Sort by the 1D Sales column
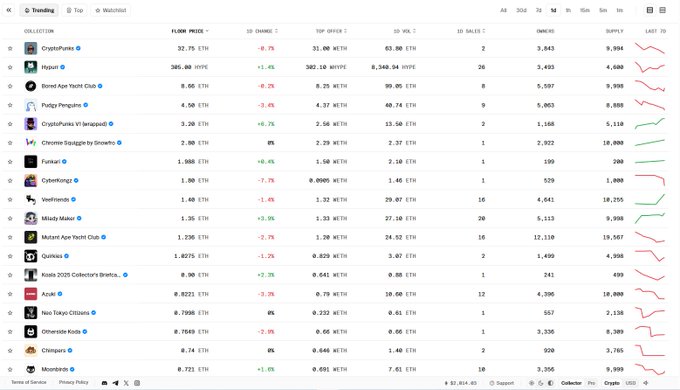680x390 pixels. (471, 31)
